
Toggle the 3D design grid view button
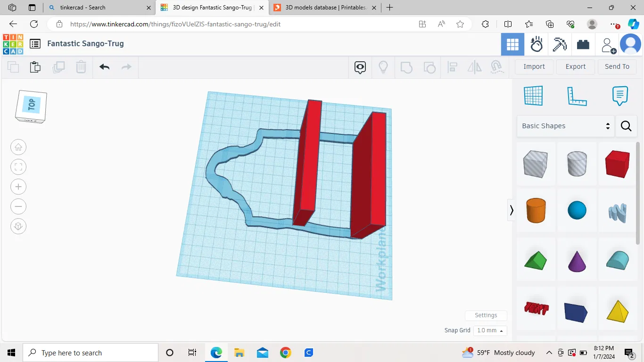[x=512, y=45]
